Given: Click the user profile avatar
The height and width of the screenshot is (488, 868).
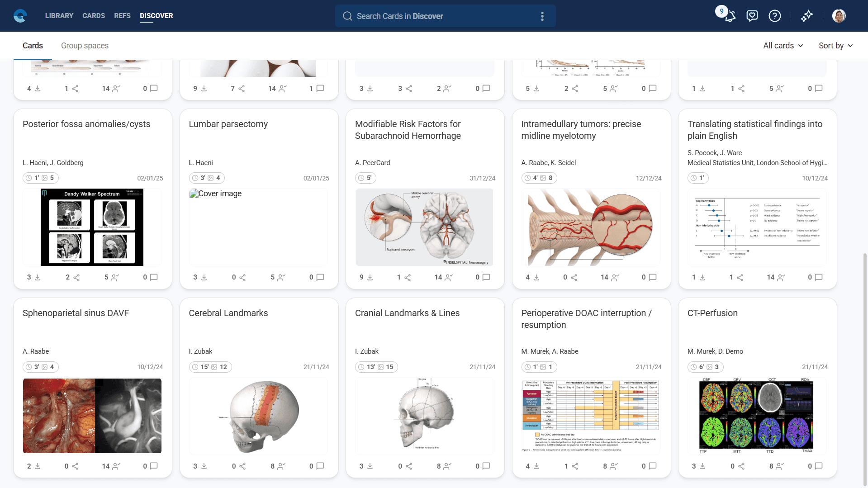Looking at the screenshot, I should (839, 16).
